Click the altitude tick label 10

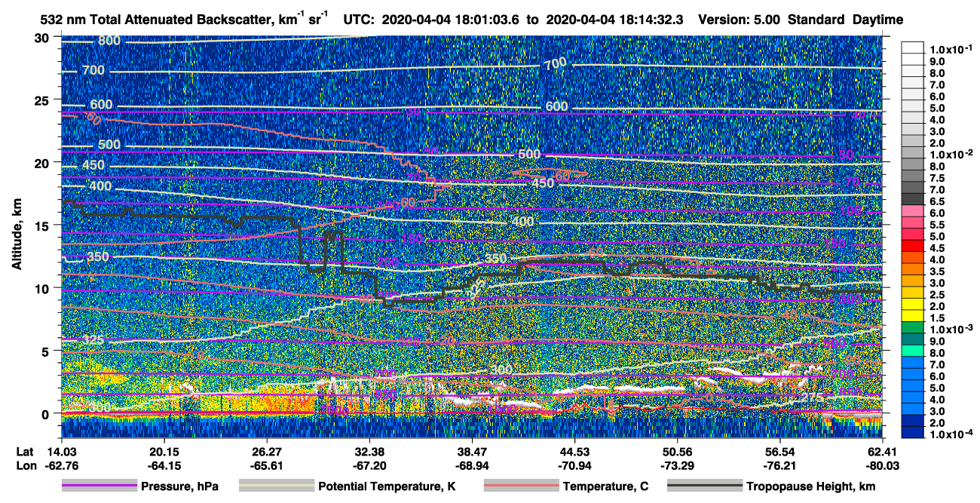tap(43, 288)
